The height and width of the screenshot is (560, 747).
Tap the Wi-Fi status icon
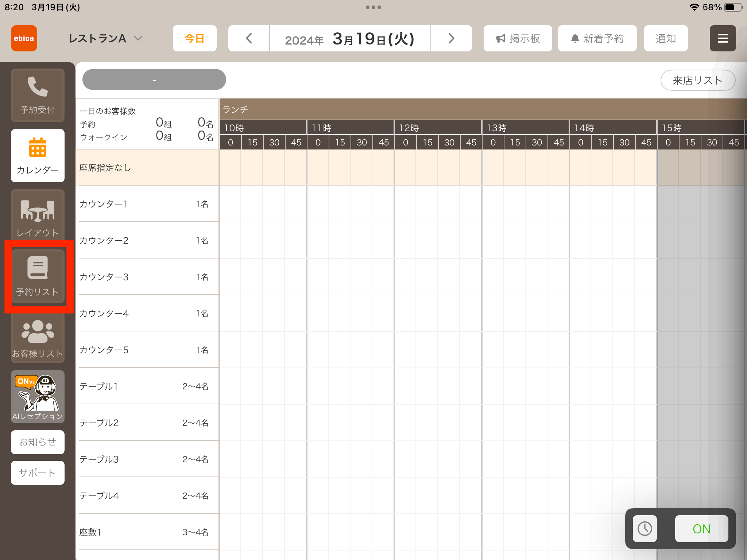click(694, 7)
